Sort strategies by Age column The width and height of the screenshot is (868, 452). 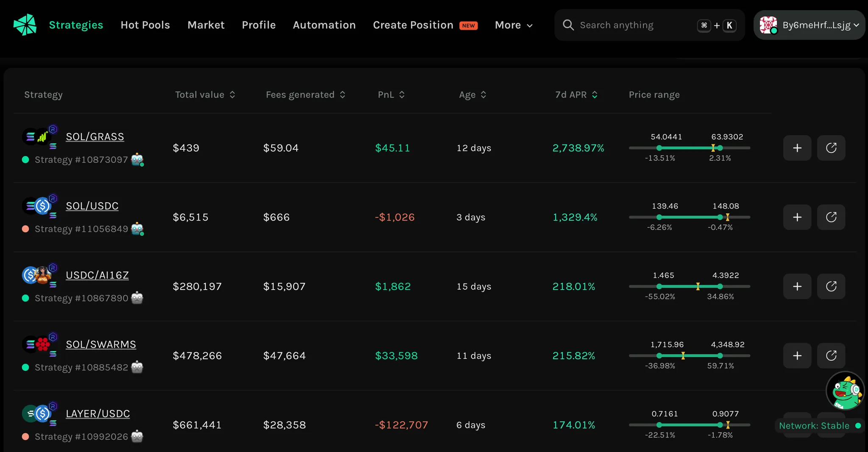pos(472,95)
